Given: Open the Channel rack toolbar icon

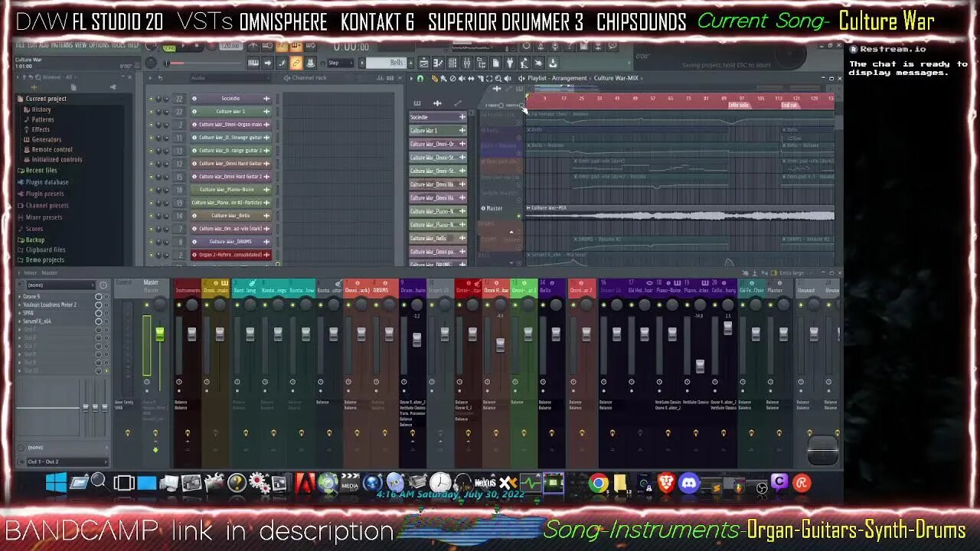Looking at the screenshot, I should [x=452, y=63].
